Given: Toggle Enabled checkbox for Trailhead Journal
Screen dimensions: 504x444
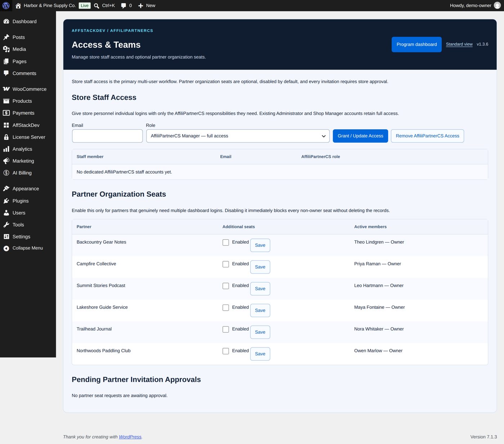Looking at the screenshot, I should click(226, 329).
